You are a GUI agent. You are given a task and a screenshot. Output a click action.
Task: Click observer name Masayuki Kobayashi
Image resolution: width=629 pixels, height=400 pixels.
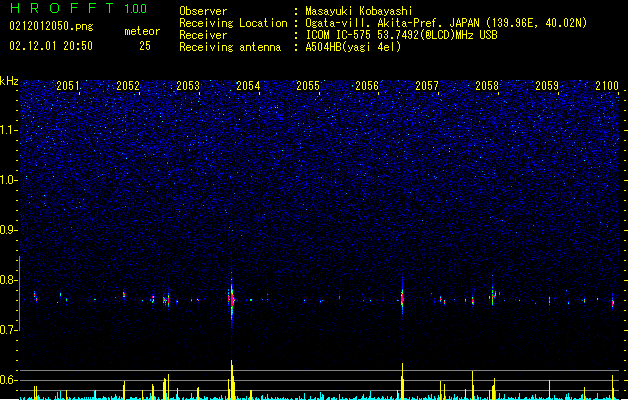pyautogui.click(x=359, y=11)
